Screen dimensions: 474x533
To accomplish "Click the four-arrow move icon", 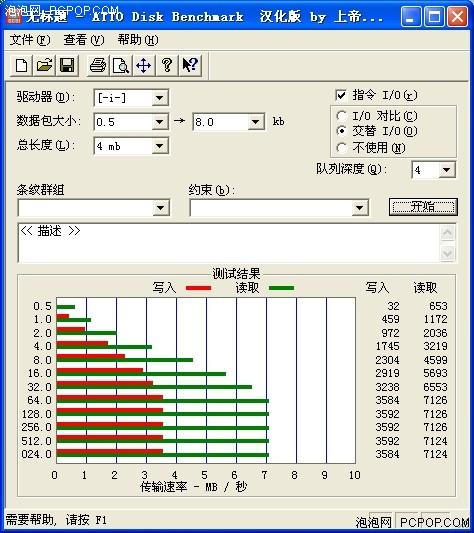I will pos(143,65).
